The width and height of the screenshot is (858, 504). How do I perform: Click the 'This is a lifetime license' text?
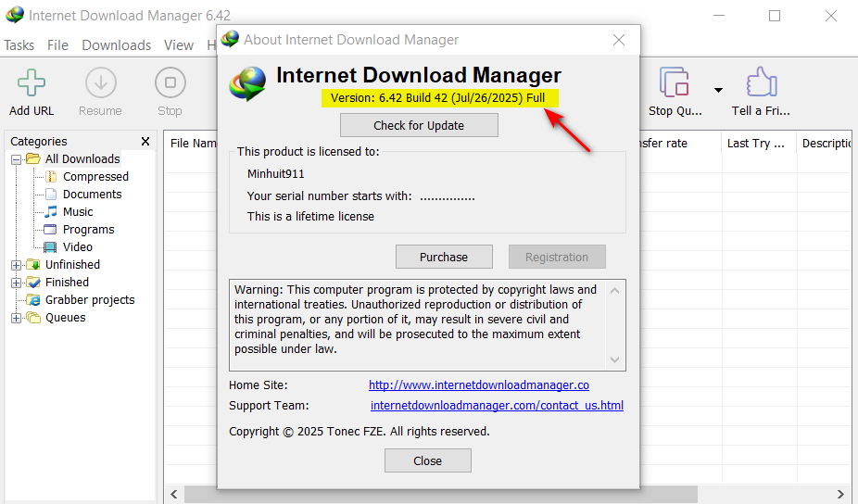310,216
